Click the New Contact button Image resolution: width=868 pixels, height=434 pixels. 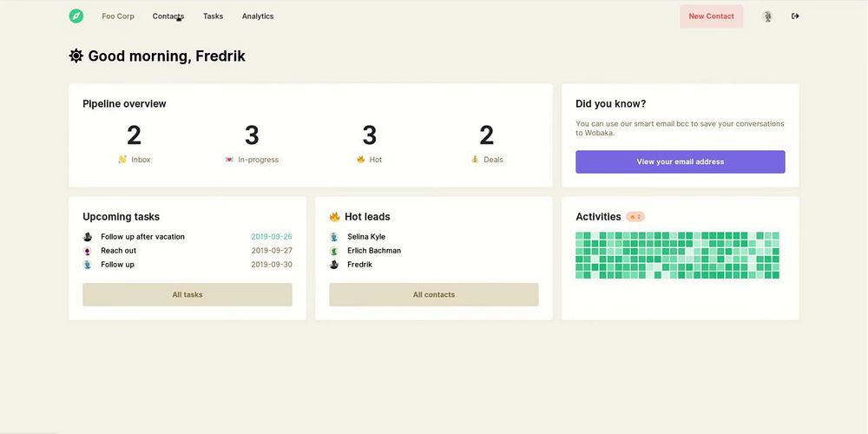712,16
